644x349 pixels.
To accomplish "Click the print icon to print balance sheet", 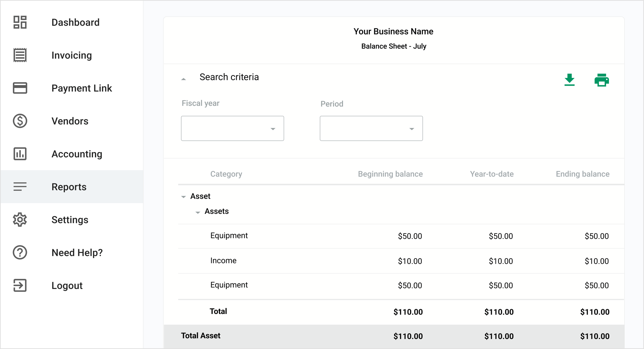I will 601,80.
